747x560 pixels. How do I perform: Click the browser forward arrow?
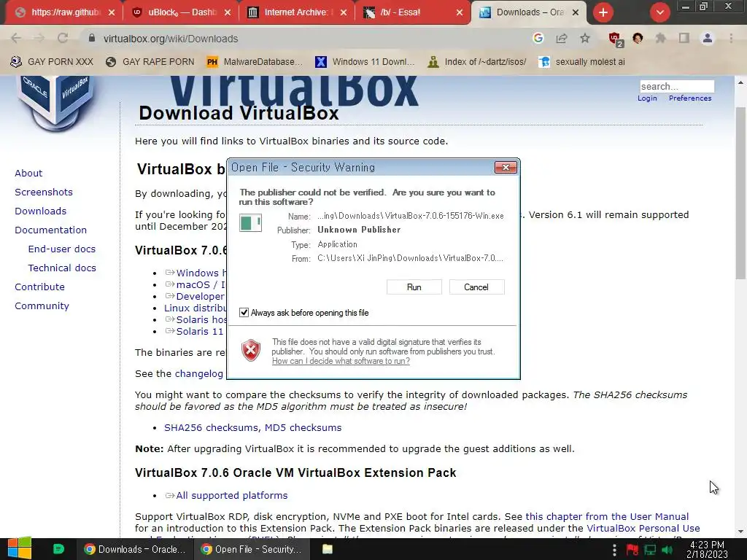click(x=39, y=39)
